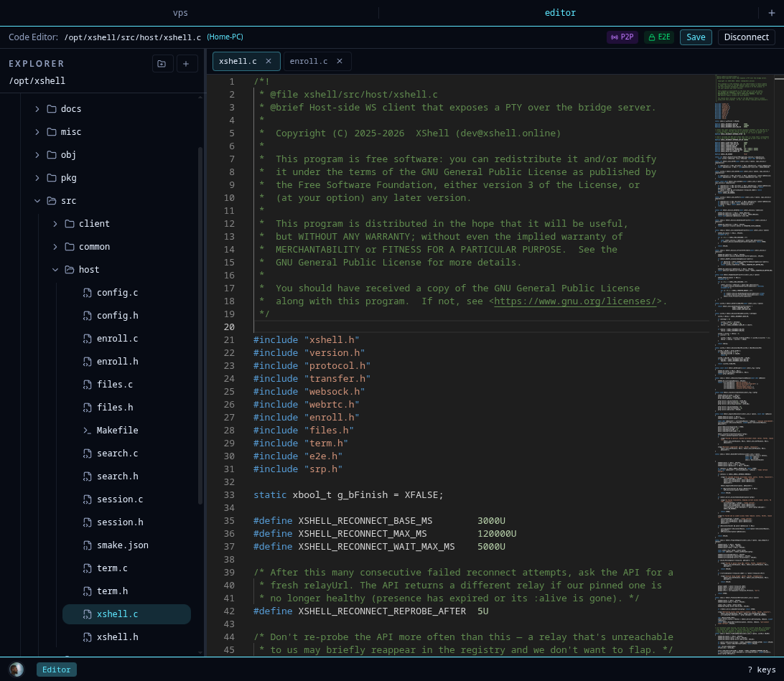Viewport: 784px width, 681px height.
Task: Add a new tab with the plus button
Action: pyautogui.click(x=772, y=13)
